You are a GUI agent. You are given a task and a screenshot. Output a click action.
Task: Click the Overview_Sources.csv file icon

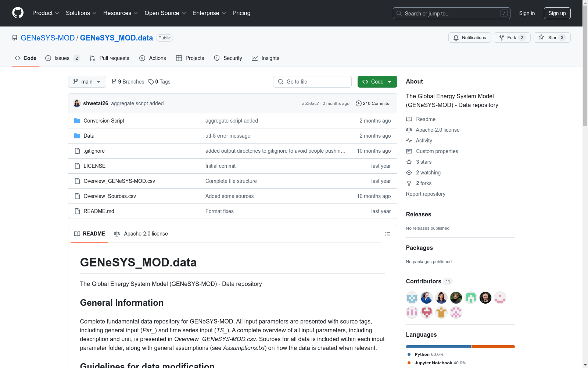(77, 196)
